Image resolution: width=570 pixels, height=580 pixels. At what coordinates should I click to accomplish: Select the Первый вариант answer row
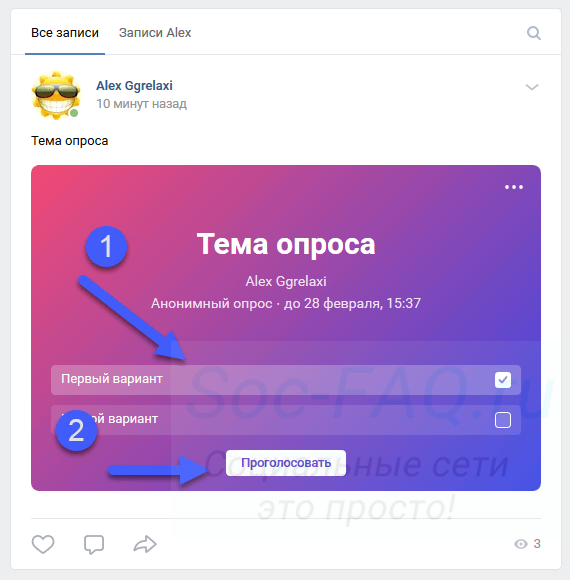[x=286, y=380]
